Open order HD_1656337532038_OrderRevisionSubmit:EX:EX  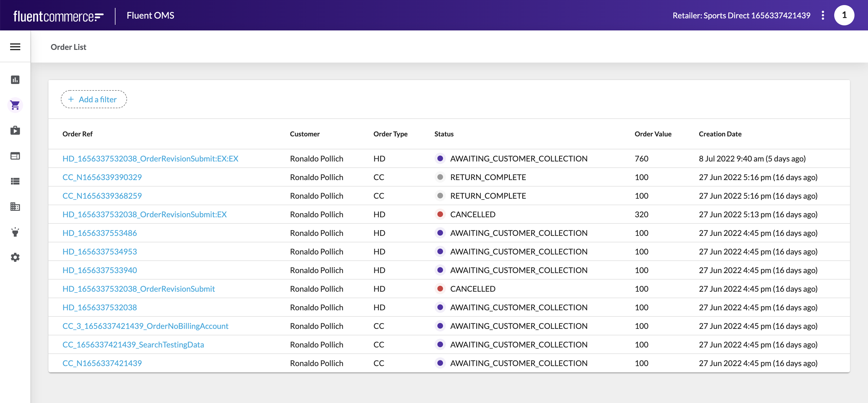tap(150, 158)
